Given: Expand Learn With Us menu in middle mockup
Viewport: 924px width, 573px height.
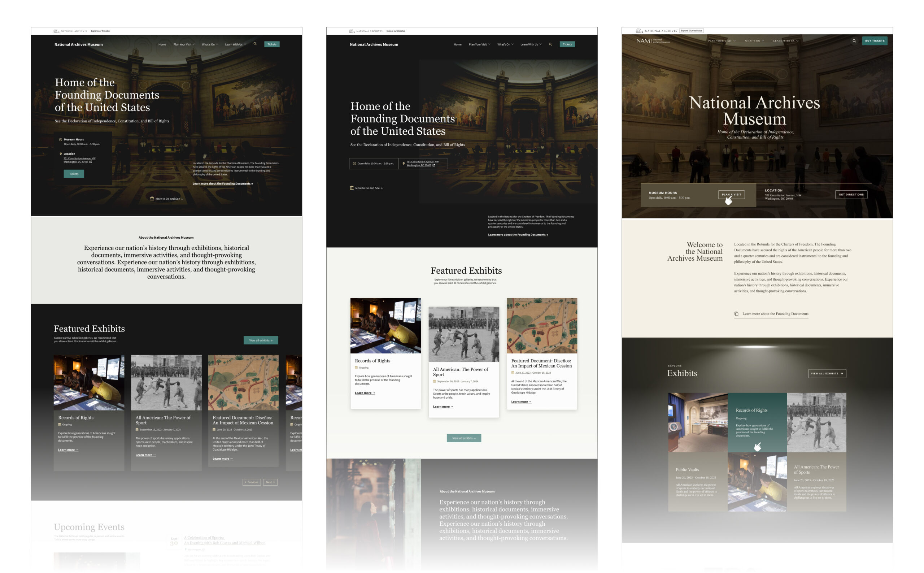Looking at the screenshot, I should [531, 44].
